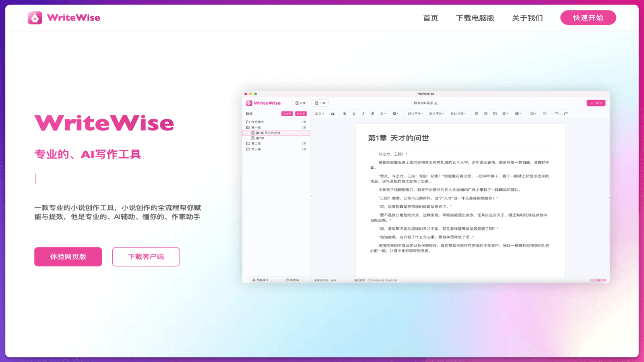Viewport: 644px width, 362px height.
Task: Click the 下载客户端 button
Action: [146, 257]
